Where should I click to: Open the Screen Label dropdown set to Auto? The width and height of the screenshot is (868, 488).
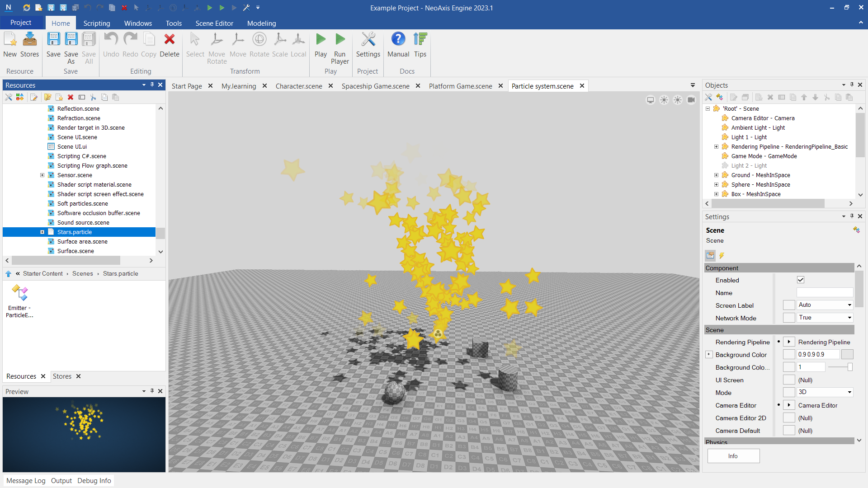point(849,305)
